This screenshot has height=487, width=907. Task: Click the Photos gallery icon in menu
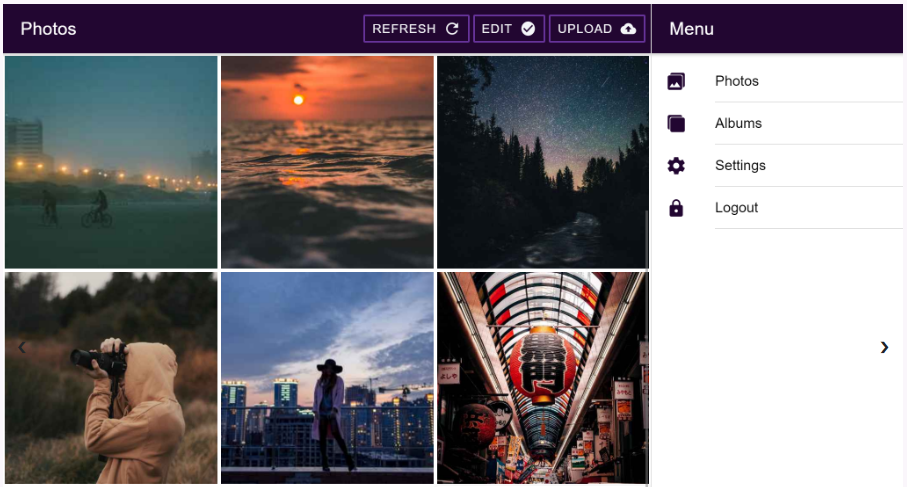pos(676,81)
